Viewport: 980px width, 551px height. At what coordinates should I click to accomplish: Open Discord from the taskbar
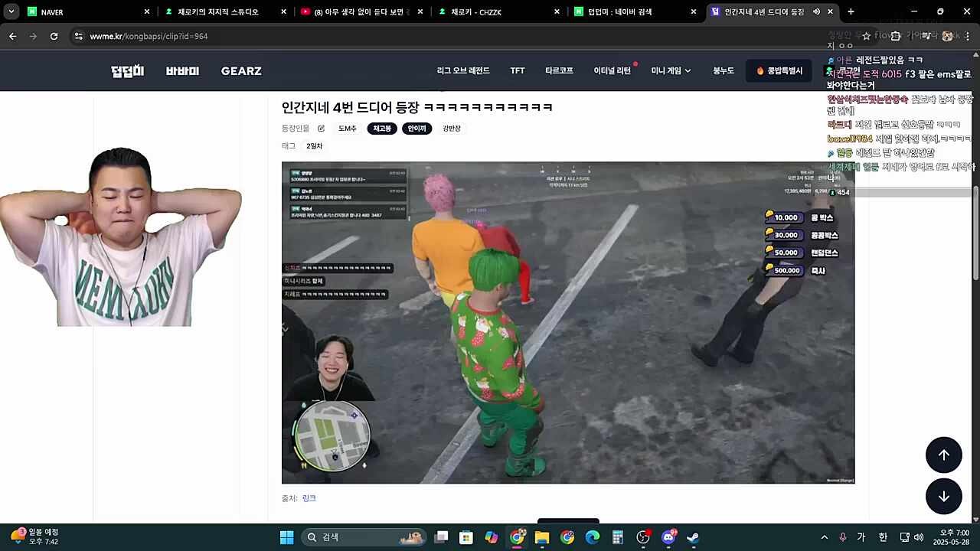click(668, 537)
